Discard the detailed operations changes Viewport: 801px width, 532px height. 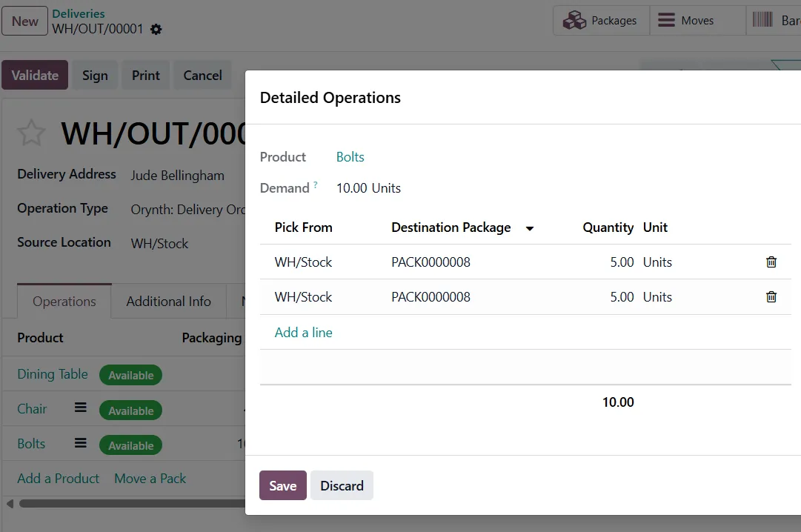(x=342, y=485)
